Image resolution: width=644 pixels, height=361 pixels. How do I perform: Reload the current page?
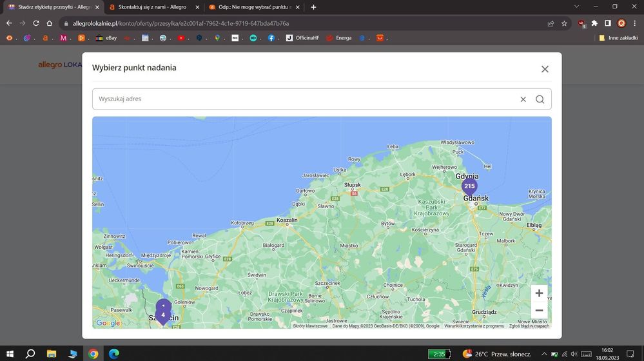click(36, 23)
